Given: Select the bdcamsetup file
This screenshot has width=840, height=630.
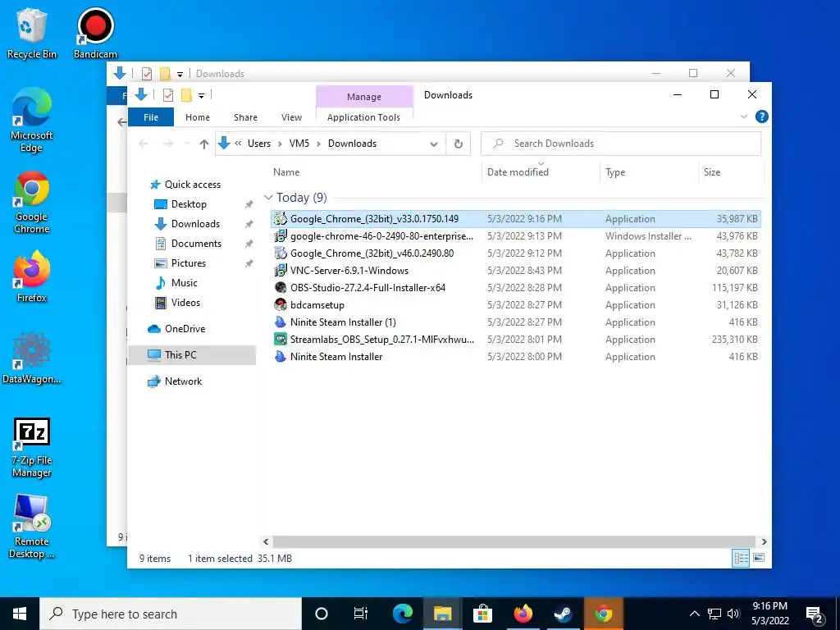Looking at the screenshot, I should 515,305.
